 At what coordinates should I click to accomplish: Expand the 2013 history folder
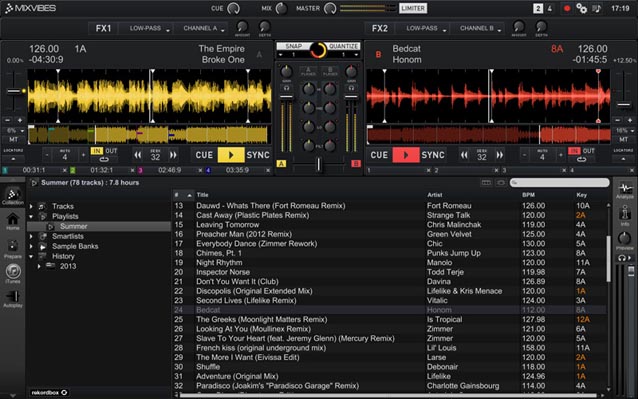click(39, 266)
